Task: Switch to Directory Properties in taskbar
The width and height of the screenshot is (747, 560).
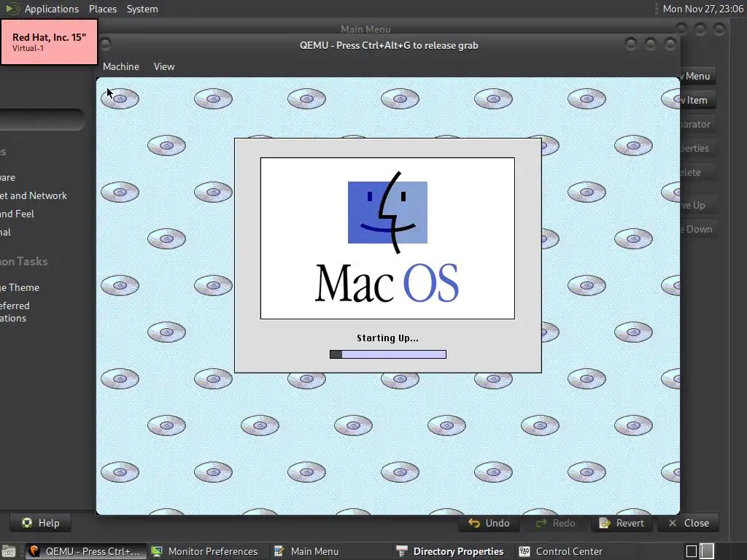Action: click(x=449, y=551)
